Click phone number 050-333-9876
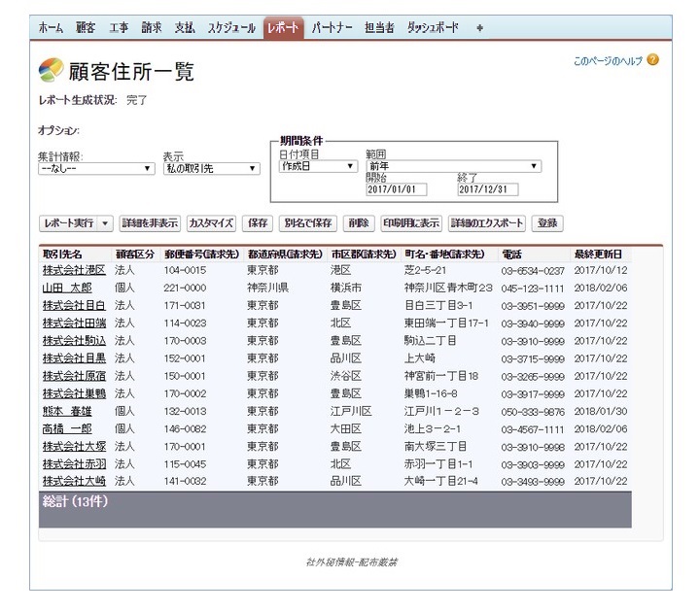Screen dimensions: 700x612 tap(533, 412)
